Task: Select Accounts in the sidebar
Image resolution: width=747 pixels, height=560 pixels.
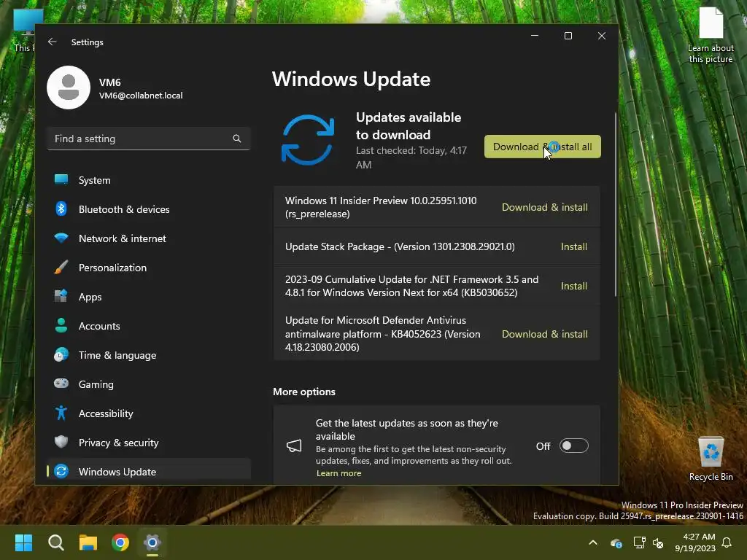Action: tap(149, 326)
